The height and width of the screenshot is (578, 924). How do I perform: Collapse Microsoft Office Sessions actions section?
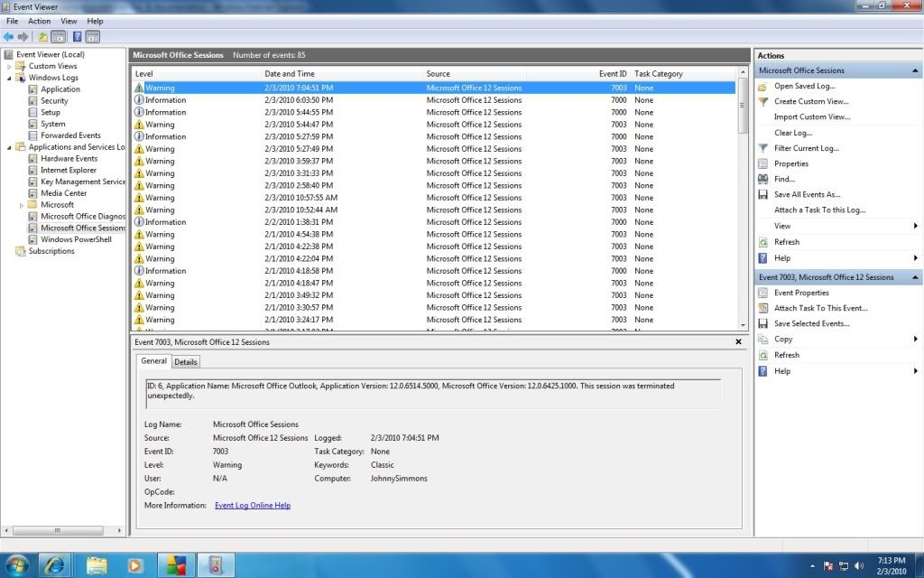[915, 70]
